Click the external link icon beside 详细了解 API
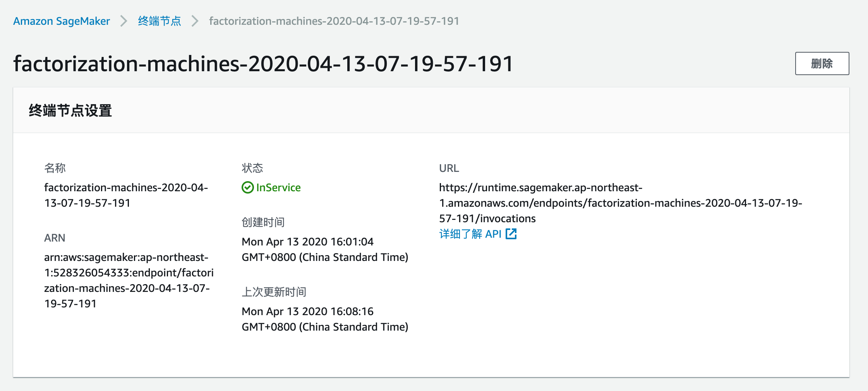The image size is (868, 391). pyautogui.click(x=511, y=234)
